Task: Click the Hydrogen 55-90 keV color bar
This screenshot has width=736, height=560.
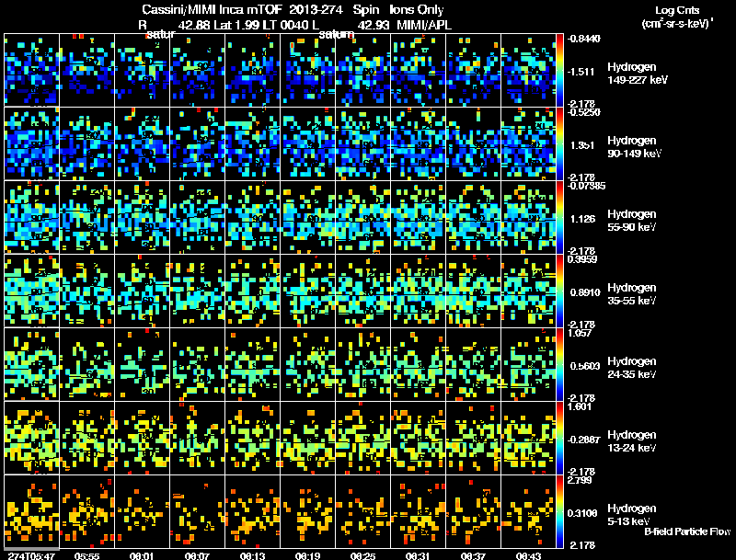Action: pos(559,218)
